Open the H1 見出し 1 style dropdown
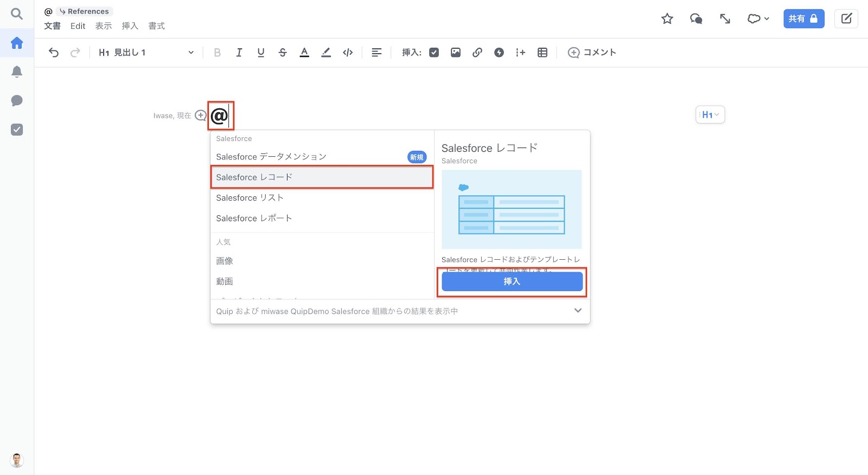The image size is (868, 475). click(146, 53)
